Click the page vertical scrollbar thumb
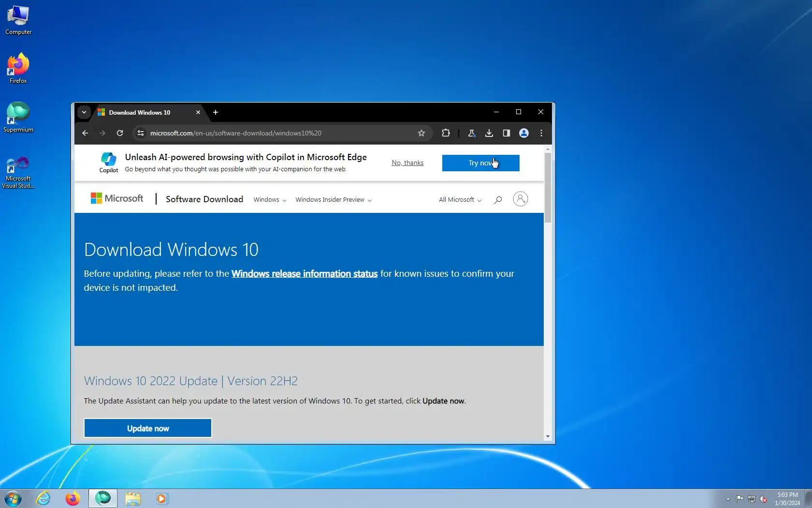812x508 pixels. tap(548, 188)
